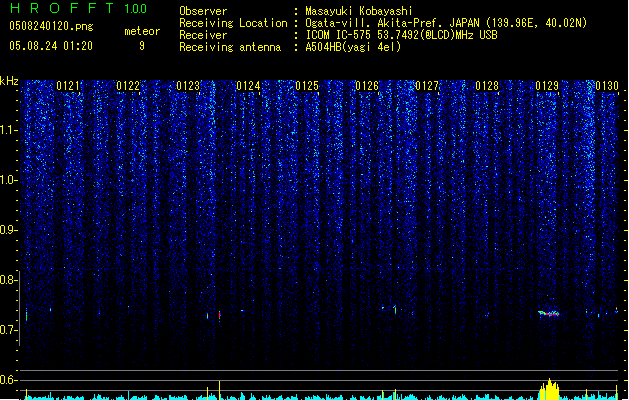Click time marker 0127
Image resolution: width=629 pixels, height=400 pixels.
[x=427, y=86]
